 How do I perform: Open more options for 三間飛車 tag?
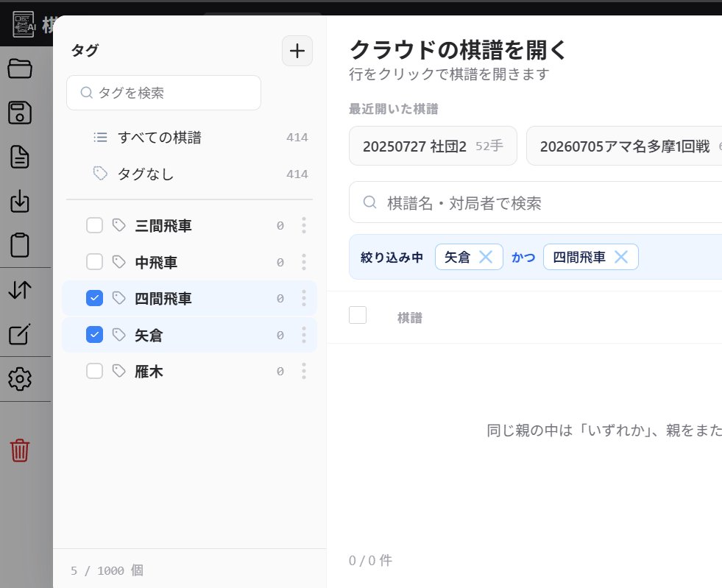coord(304,225)
